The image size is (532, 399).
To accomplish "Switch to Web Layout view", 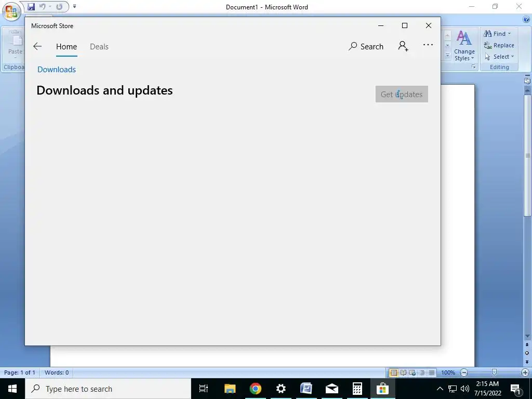I will pyautogui.click(x=412, y=373).
